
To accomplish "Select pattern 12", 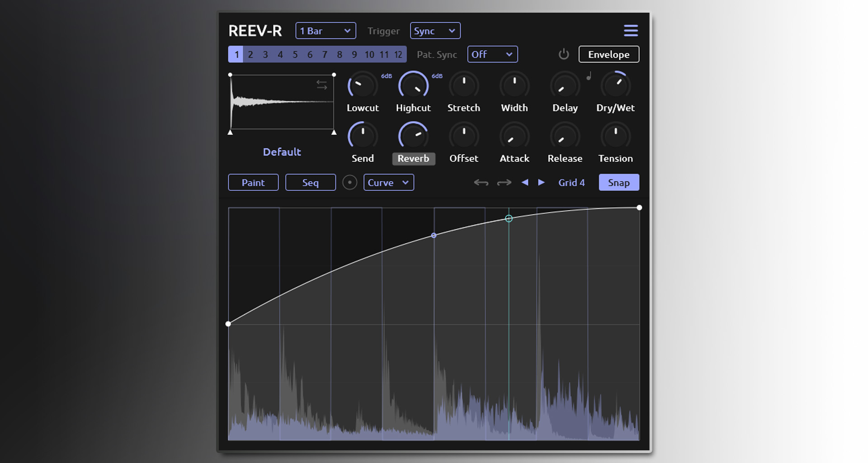I will 398,54.
